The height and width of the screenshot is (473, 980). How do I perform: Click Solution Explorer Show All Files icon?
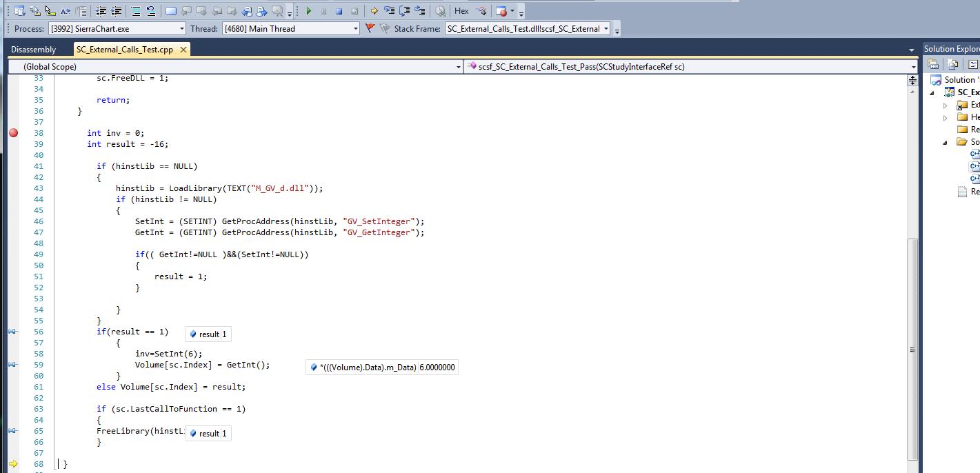953,64
